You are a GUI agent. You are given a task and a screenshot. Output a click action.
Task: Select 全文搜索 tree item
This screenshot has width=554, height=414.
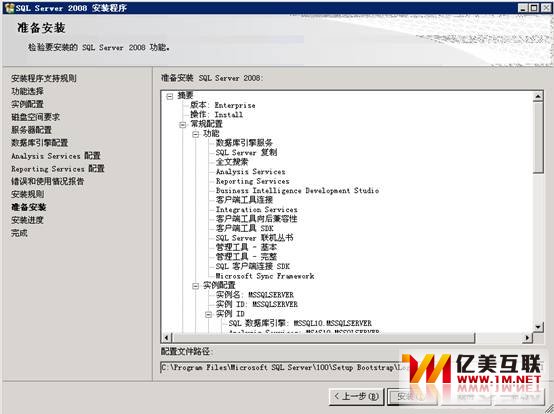pyautogui.click(x=232, y=162)
